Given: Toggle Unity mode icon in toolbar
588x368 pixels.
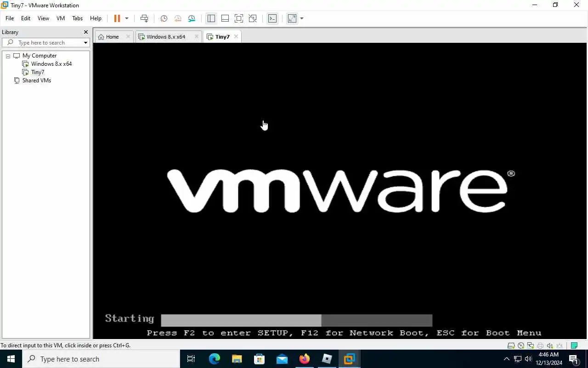Looking at the screenshot, I should (x=253, y=18).
